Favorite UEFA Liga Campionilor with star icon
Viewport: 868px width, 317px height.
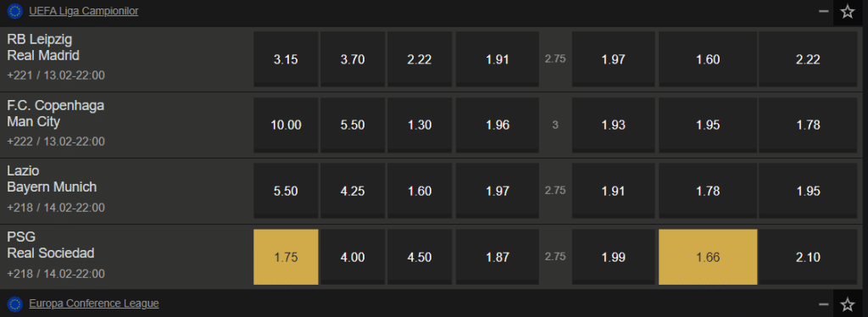[847, 12]
